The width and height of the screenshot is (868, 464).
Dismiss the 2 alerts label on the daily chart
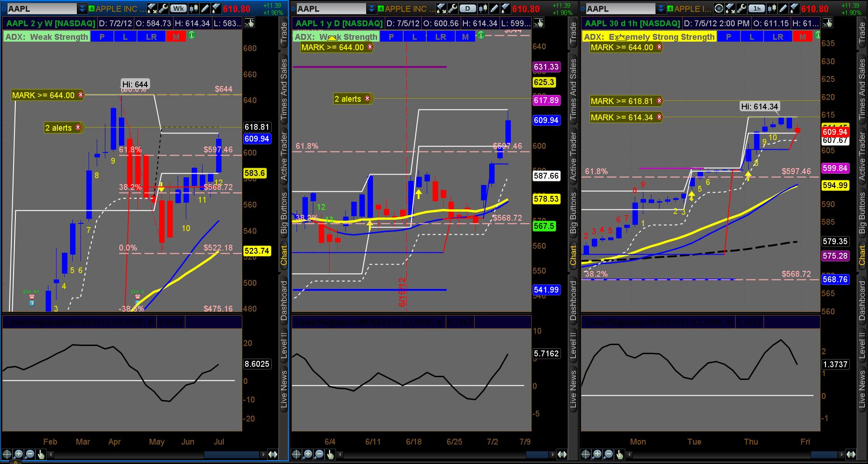click(367, 99)
